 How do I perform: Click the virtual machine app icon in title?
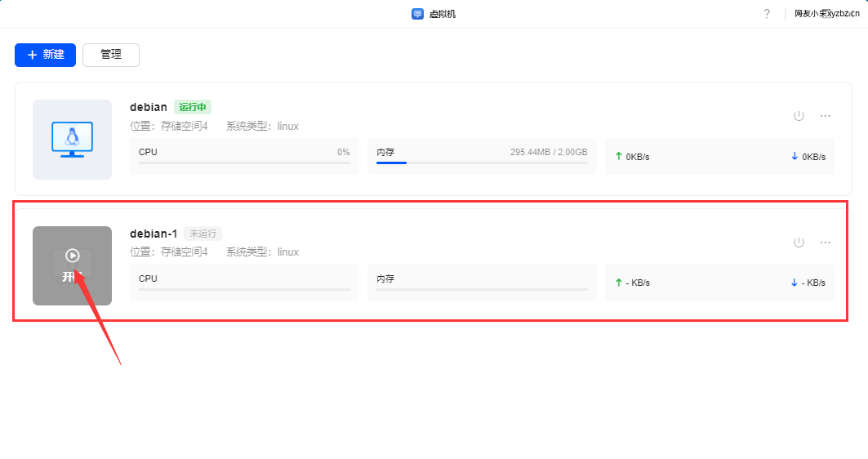[417, 14]
